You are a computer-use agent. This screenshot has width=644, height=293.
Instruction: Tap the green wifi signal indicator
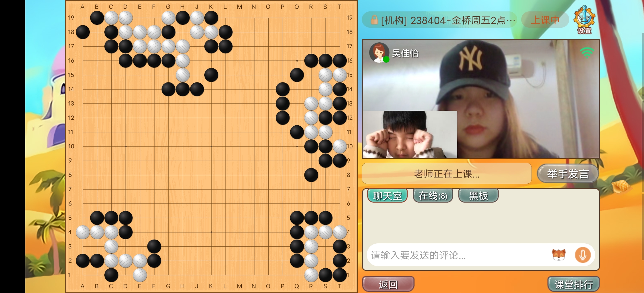click(587, 53)
